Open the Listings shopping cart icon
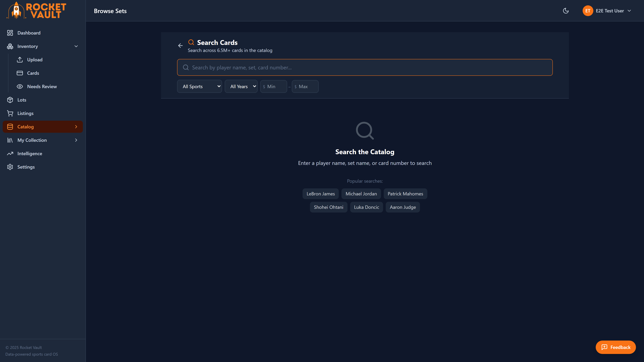The image size is (644, 362). (10, 113)
